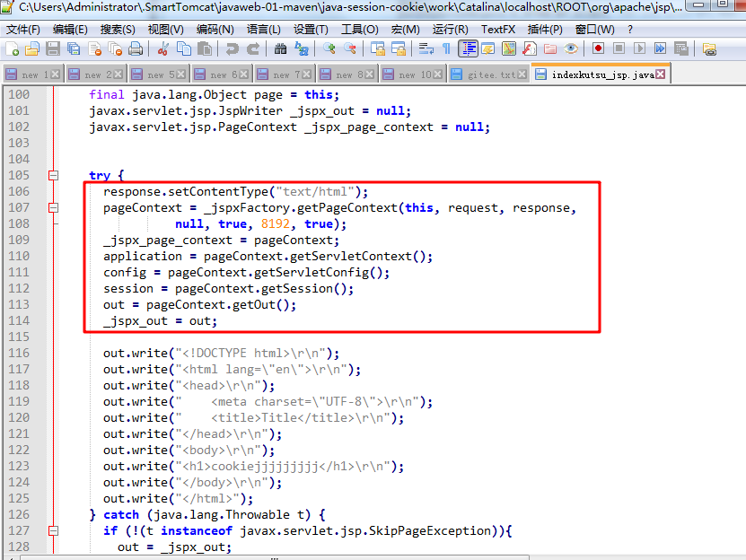Open the 语言(L) menu
746x560 pixels.
pyautogui.click(x=264, y=30)
